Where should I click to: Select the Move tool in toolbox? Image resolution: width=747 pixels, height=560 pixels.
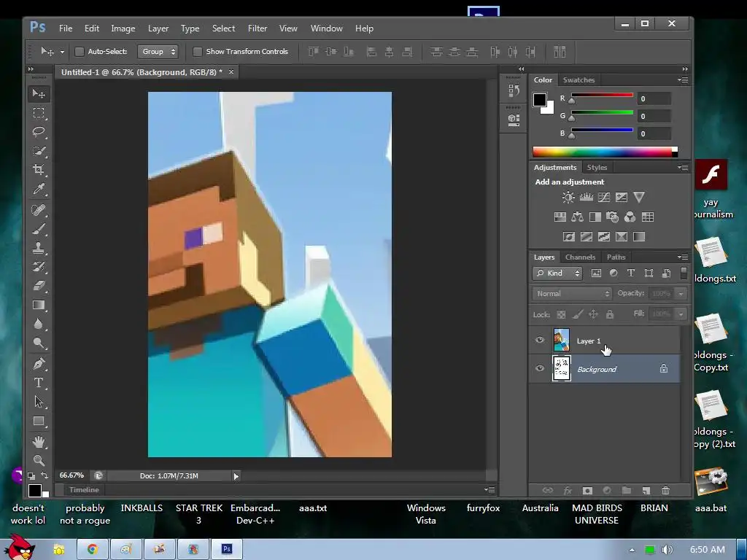coord(39,94)
